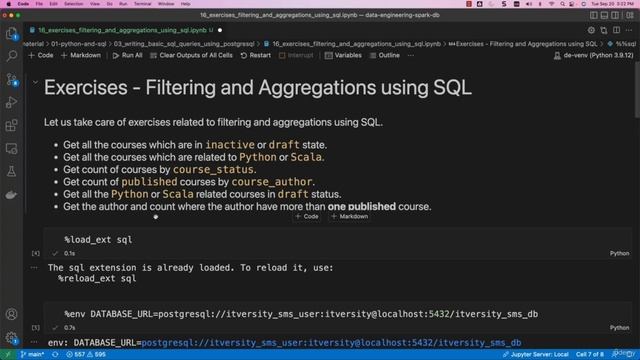The image size is (640, 360).
Task: Open the Run and Debug view
Action: pyautogui.click(x=11, y=102)
